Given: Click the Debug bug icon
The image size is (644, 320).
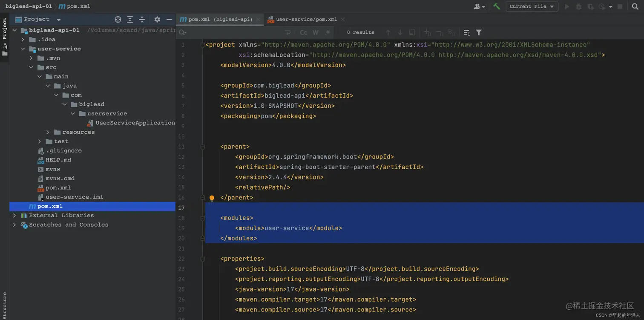Looking at the screenshot, I should (578, 6).
